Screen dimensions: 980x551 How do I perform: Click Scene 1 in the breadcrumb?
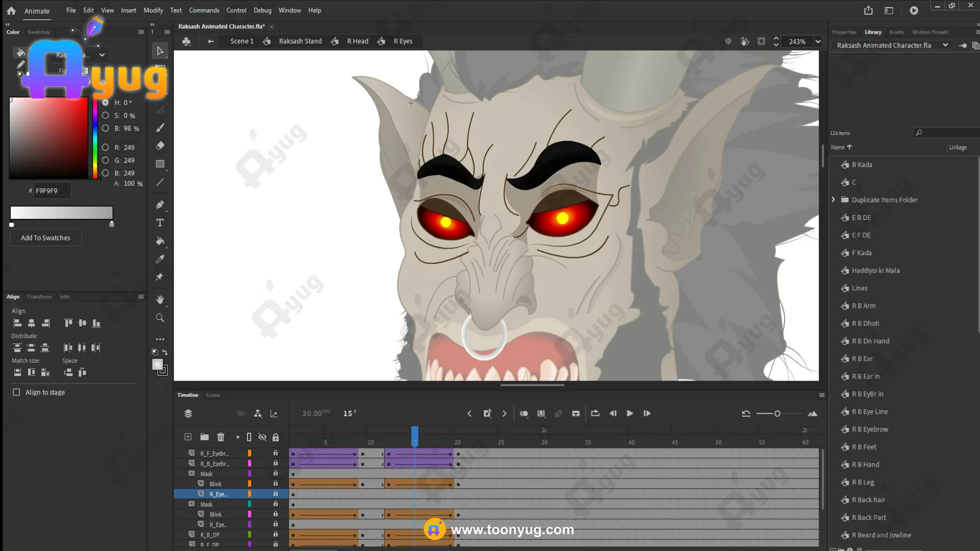tap(241, 41)
